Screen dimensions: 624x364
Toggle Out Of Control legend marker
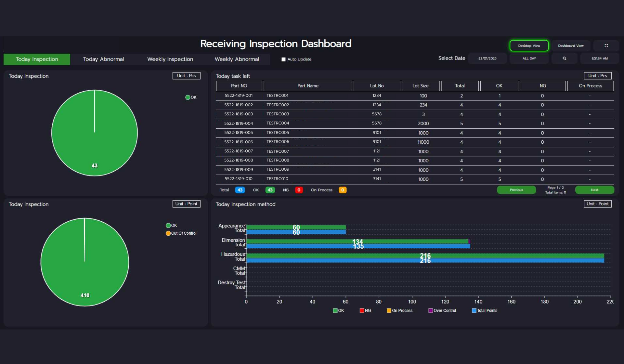[168, 233]
